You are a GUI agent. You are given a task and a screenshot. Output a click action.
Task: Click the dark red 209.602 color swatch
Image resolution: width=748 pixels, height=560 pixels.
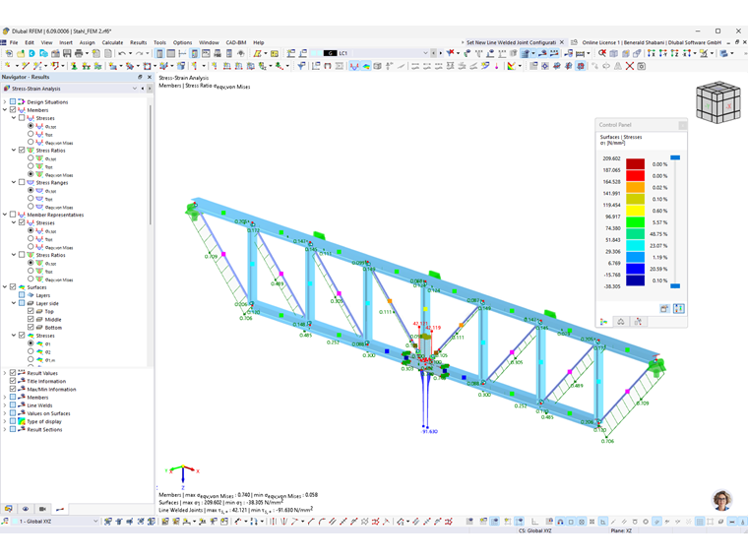(635, 163)
